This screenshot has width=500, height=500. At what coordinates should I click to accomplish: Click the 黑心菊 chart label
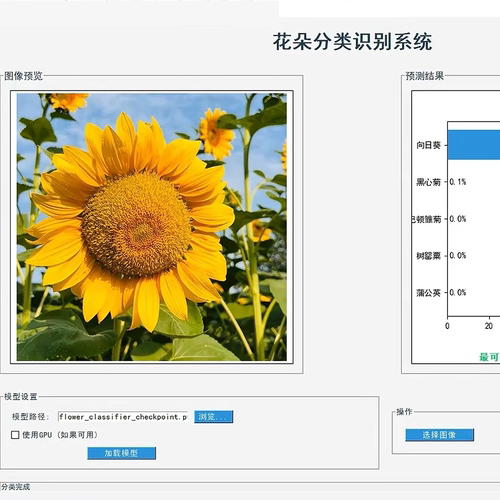pos(428,182)
